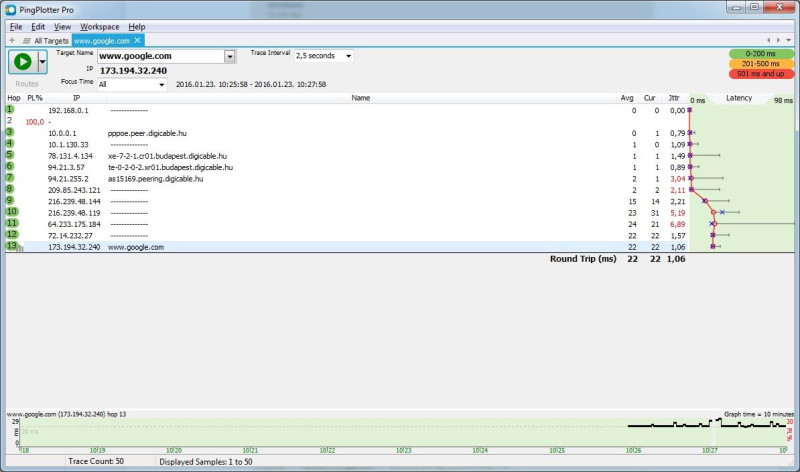Select hop 10 green number icon
800x472 pixels.
12,212
